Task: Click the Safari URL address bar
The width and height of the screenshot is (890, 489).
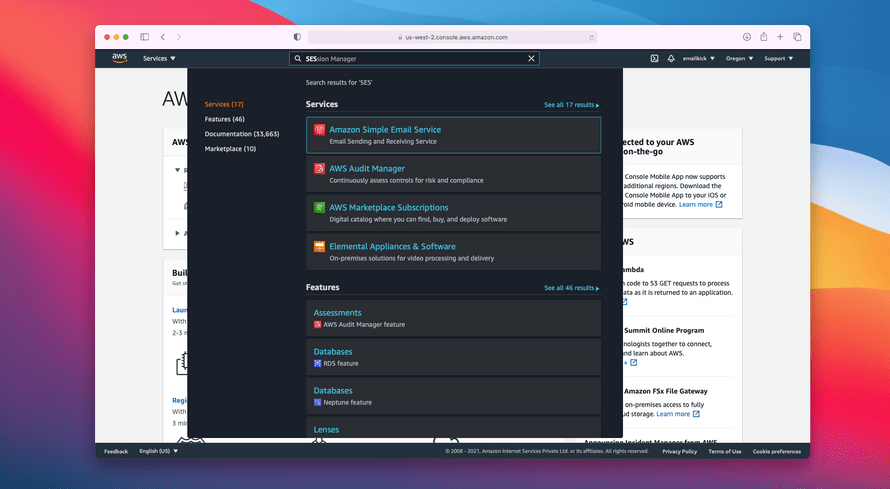Action: 456,37
